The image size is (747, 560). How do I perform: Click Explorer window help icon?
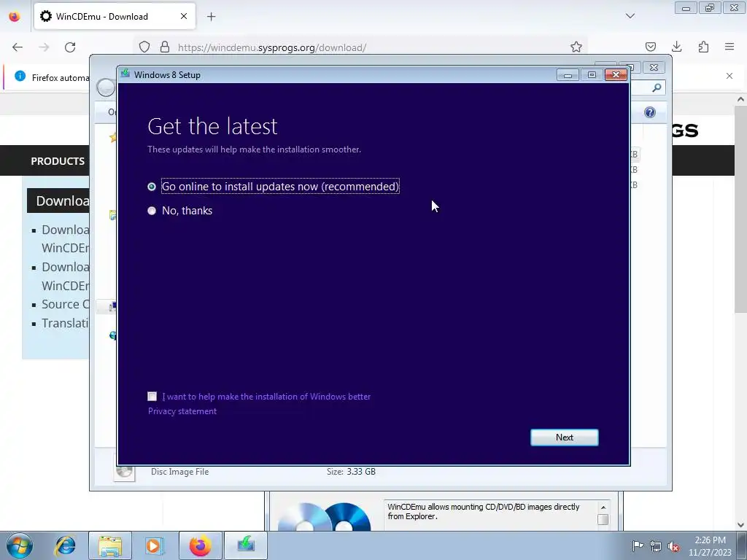tap(649, 112)
